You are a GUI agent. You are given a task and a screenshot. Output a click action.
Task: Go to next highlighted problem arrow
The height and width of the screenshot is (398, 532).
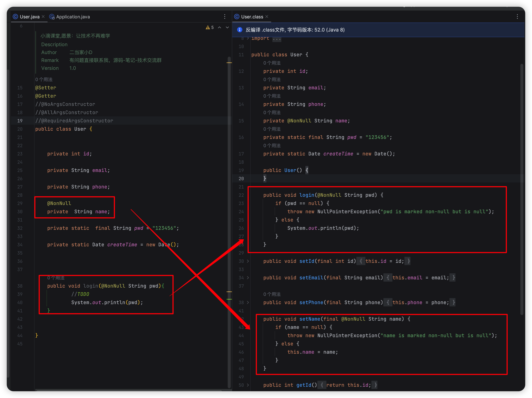(x=227, y=27)
